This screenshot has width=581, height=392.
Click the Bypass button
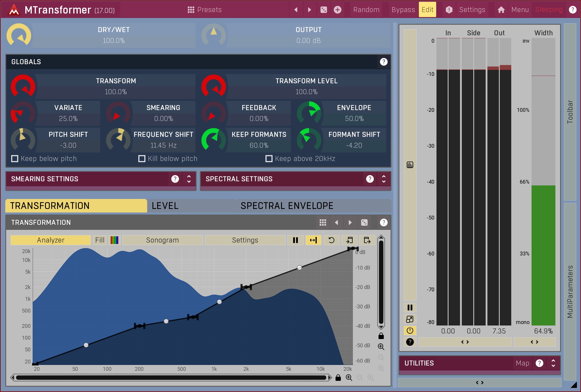click(x=403, y=10)
